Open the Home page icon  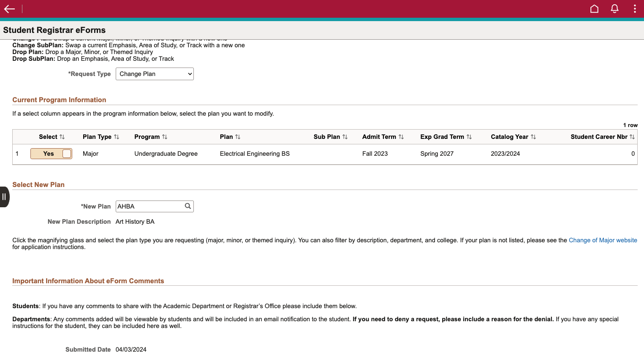(594, 9)
